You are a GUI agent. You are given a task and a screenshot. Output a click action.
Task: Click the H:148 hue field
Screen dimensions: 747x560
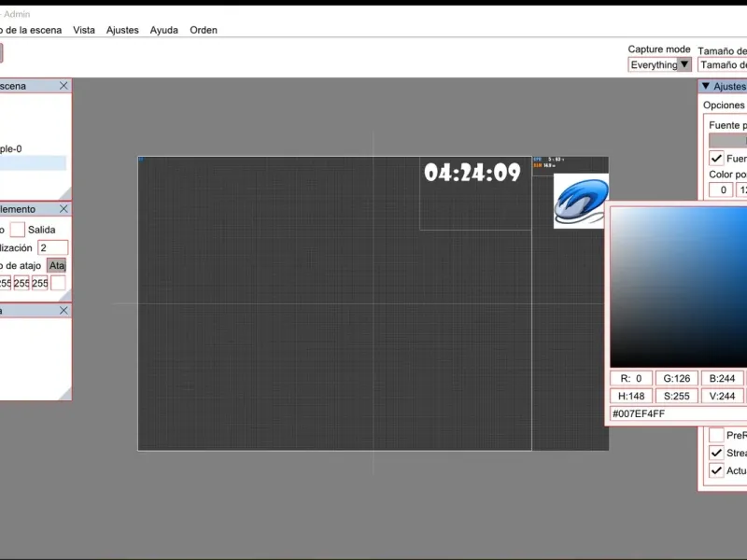[631, 396]
